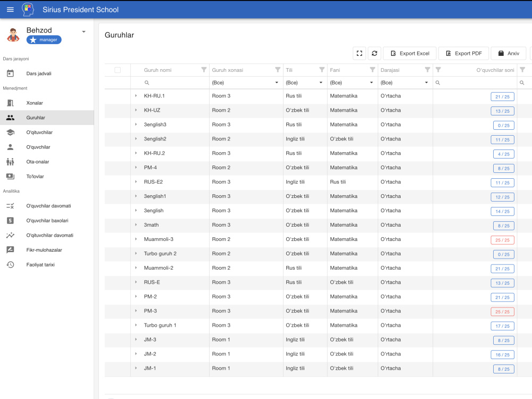The image size is (532, 399).
Task: Open Faoliyat tarixi menu item
Action: click(x=47, y=264)
